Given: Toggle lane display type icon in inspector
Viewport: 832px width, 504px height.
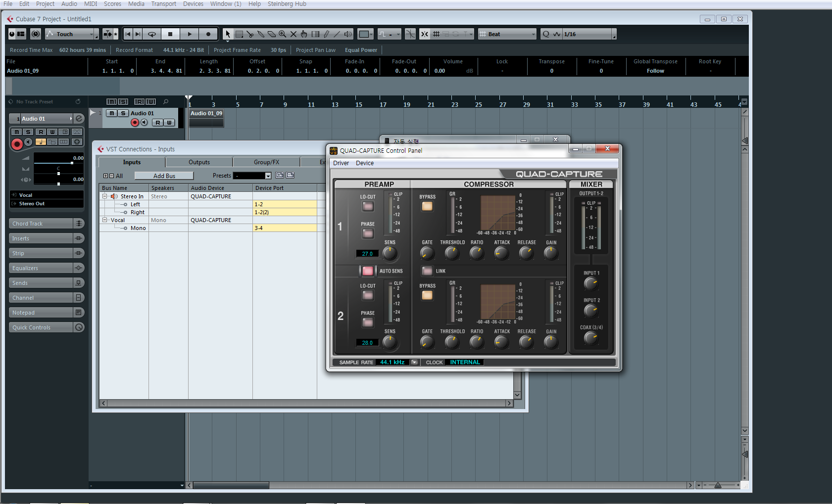Looking at the screenshot, I should tap(64, 142).
